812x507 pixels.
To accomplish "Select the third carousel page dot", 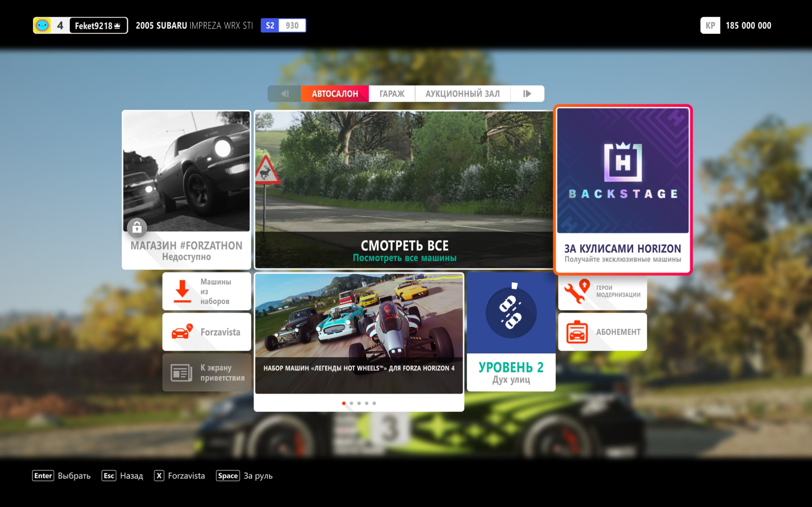I will [359, 403].
